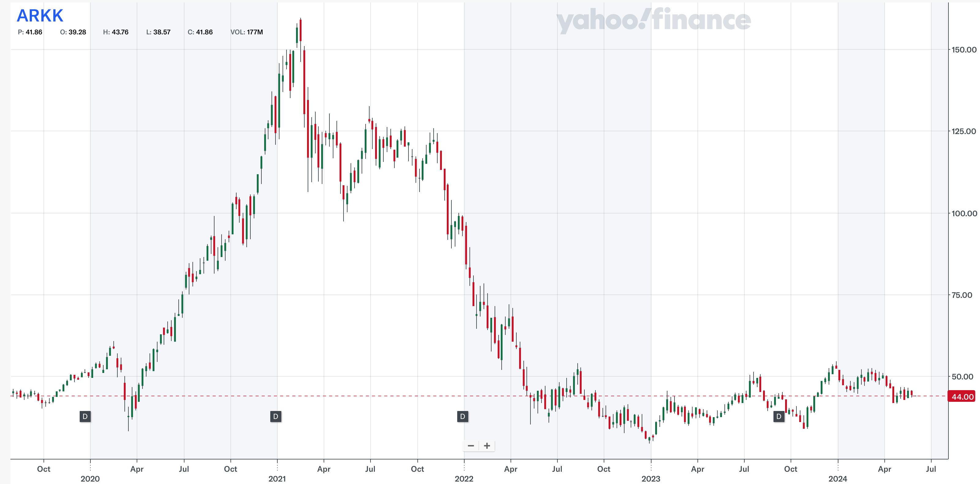Image resolution: width=980 pixels, height=484 pixels.
Task: Select the 100.00 price axis label
Action: click(x=964, y=213)
